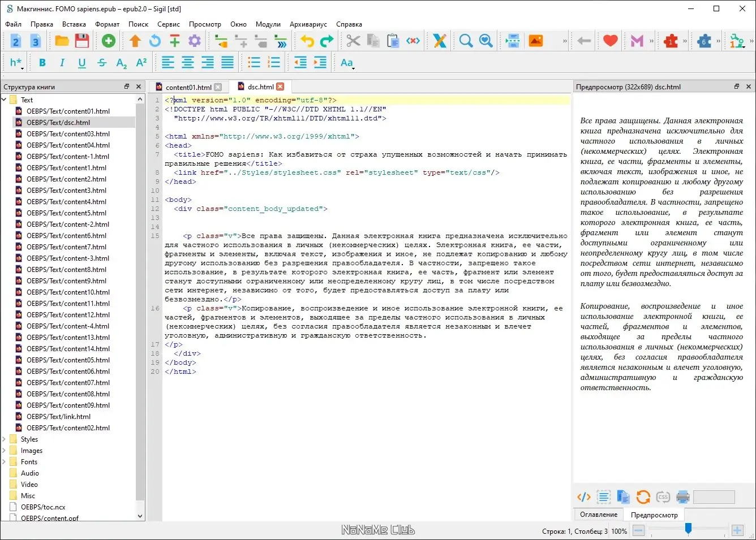Click the zoom slider handle
Image resolution: width=756 pixels, height=540 pixels.
click(x=688, y=529)
